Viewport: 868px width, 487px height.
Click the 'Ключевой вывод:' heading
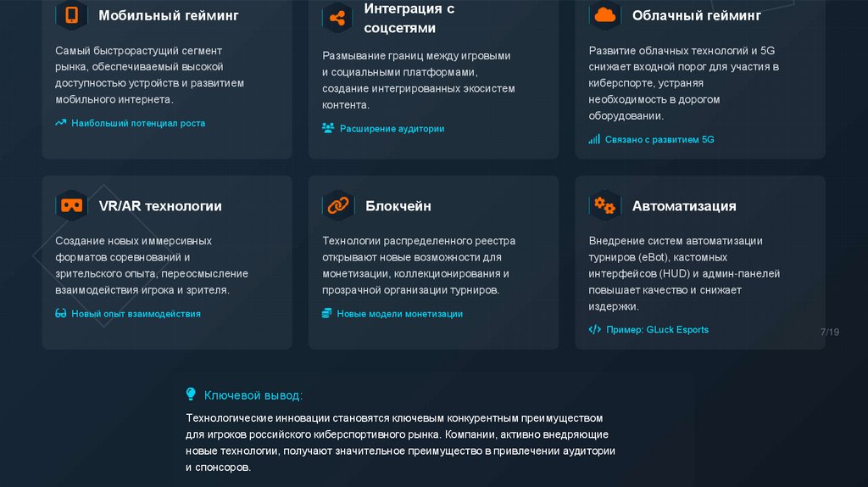tap(253, 395)
